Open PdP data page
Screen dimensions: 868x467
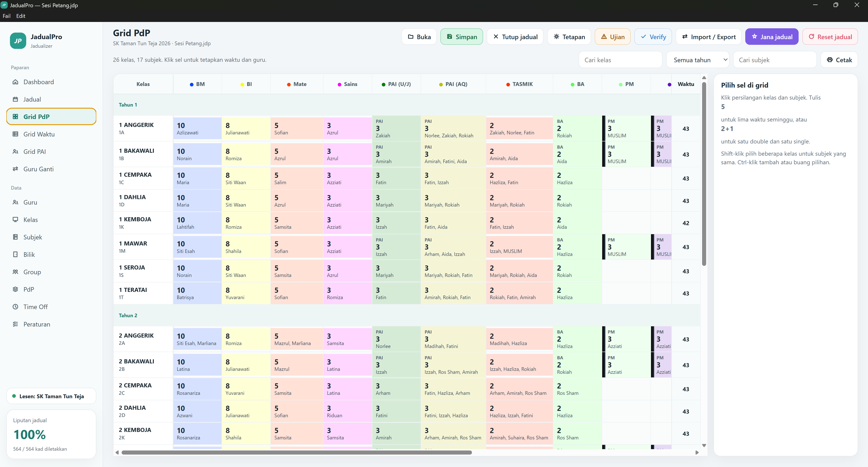point(51,289)
